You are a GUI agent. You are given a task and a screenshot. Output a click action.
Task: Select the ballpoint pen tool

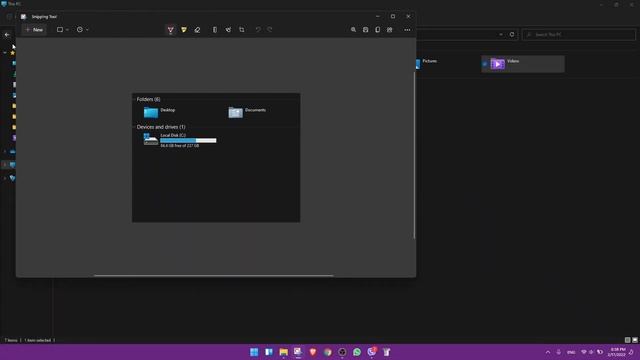(171, 30)
